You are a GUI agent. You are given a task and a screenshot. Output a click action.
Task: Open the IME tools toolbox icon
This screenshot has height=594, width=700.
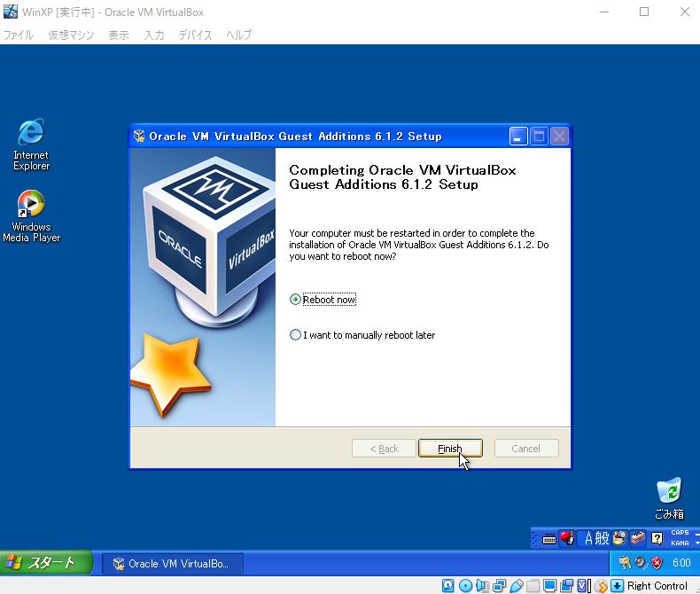[638, 538]
